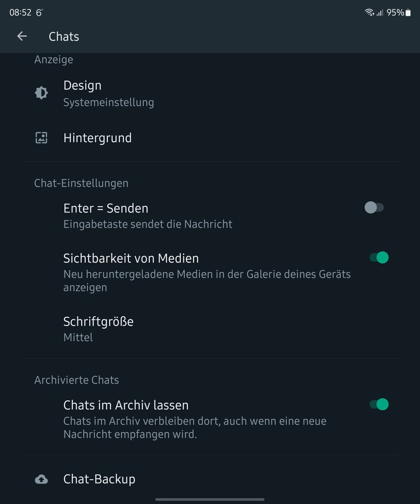
Task: Tap the Eingabetaste sendet die Nachricht description
Action: [x=148, y=224]
